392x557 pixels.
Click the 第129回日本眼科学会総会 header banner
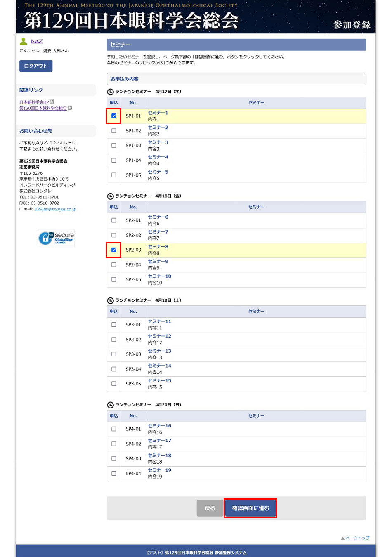[x=196, y=17]
